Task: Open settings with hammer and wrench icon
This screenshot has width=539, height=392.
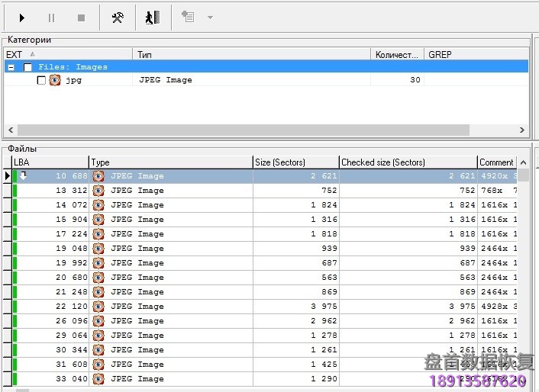Action: pos(118,18)
